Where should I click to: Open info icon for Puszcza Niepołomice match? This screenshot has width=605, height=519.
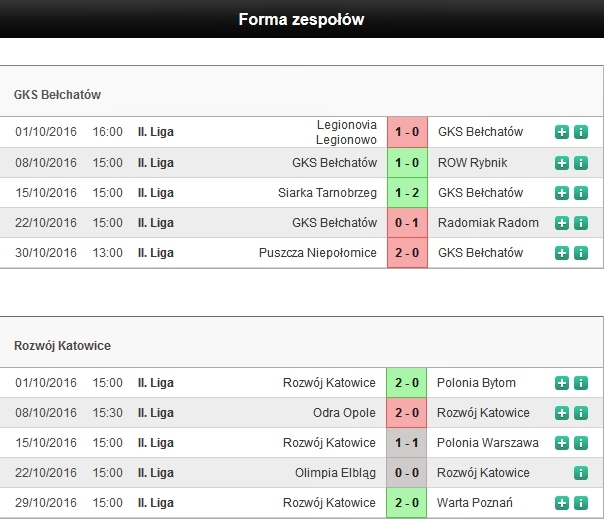[581, 253]
